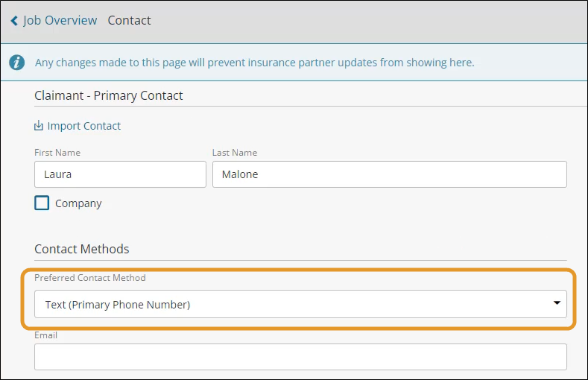The width and height of the screenshot is (588, 380).
Task: Select the Contact page title
Action: click(129, 20)
